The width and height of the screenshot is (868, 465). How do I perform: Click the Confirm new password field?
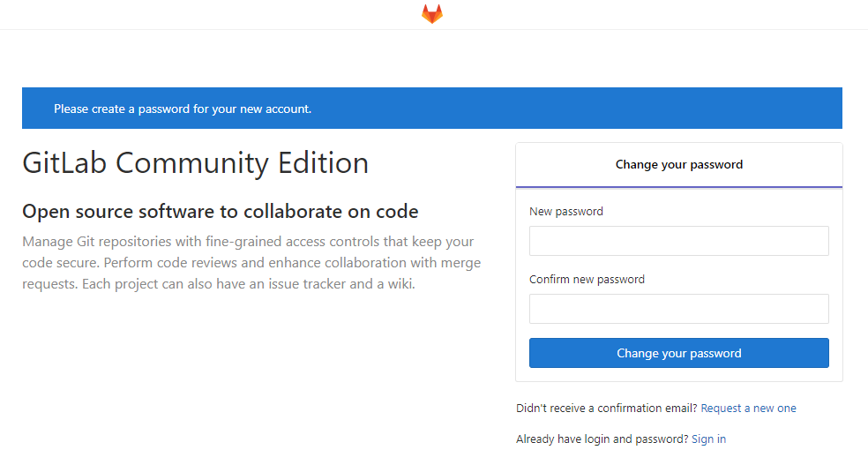coord(678,309)
